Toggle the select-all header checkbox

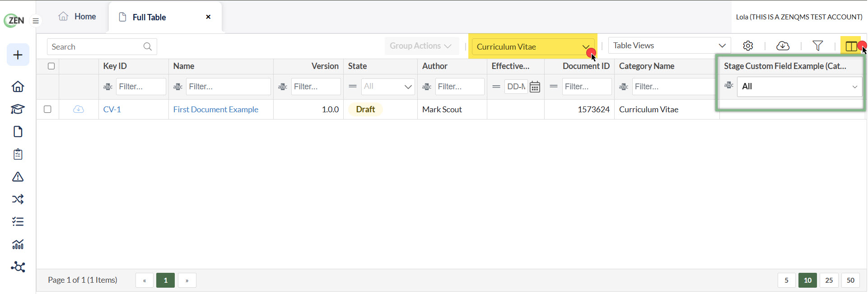pyautogui.click(x=51, y=66)
